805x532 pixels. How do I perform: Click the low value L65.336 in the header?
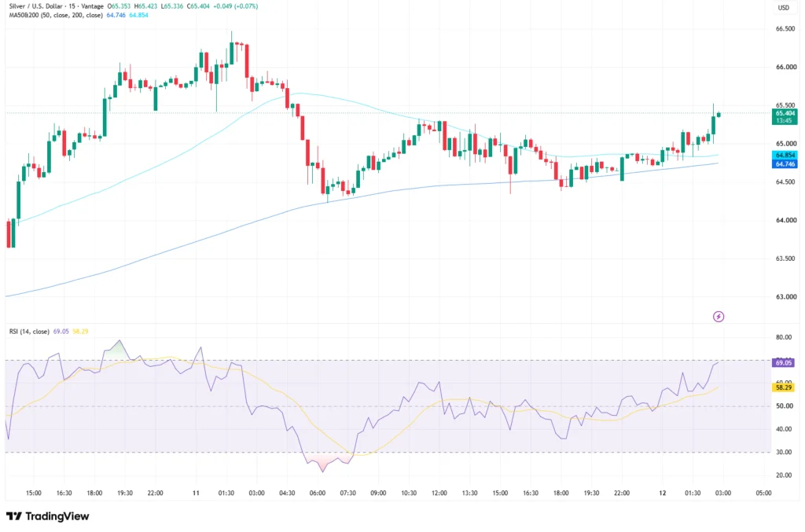pos(172,6)
